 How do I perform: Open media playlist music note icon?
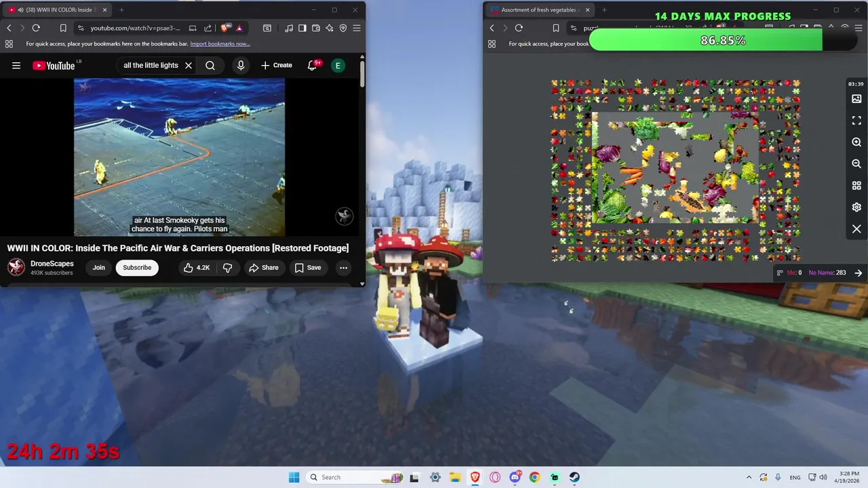[290, 28]
